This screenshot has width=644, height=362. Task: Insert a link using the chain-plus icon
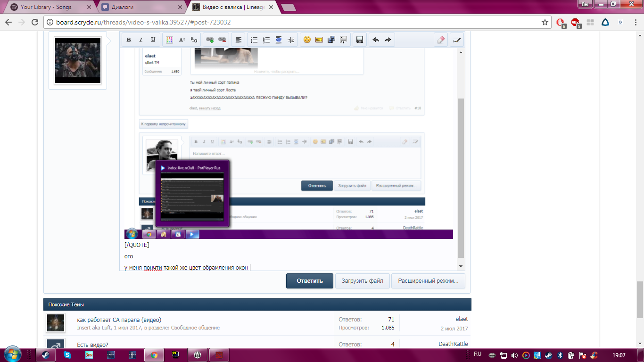[x=210, y=40]
